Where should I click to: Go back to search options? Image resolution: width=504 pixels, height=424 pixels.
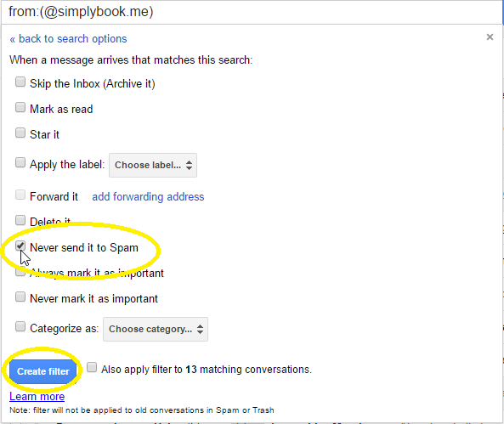pos(68,39)
